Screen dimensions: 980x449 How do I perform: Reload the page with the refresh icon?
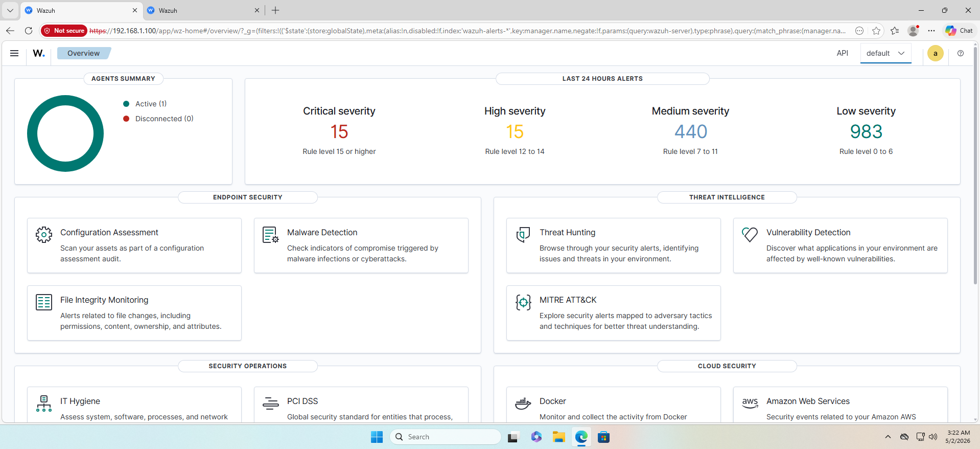pyautogui.click(x=29, y=31)
